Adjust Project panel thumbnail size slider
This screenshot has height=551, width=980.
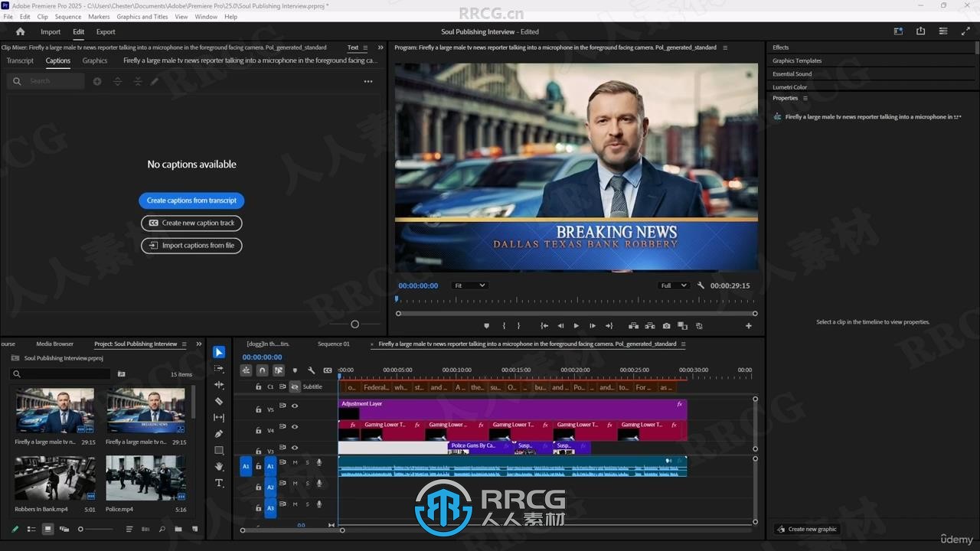[x=96, y=529]
